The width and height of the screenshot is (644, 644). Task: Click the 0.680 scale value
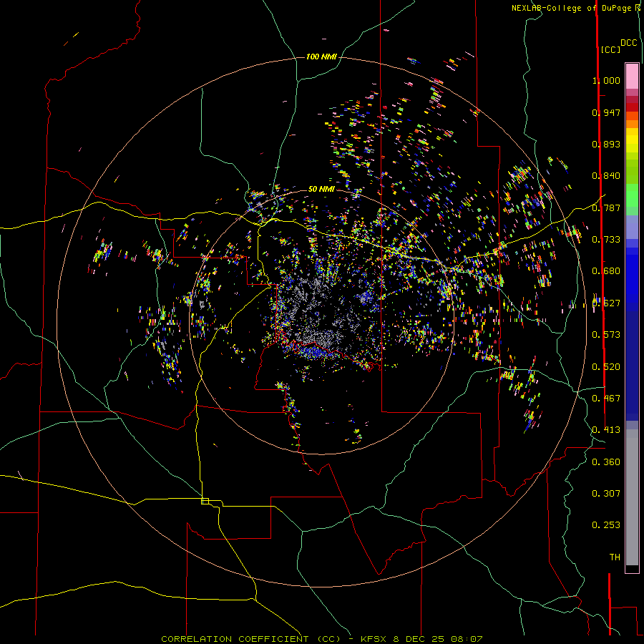coord(606,271)
